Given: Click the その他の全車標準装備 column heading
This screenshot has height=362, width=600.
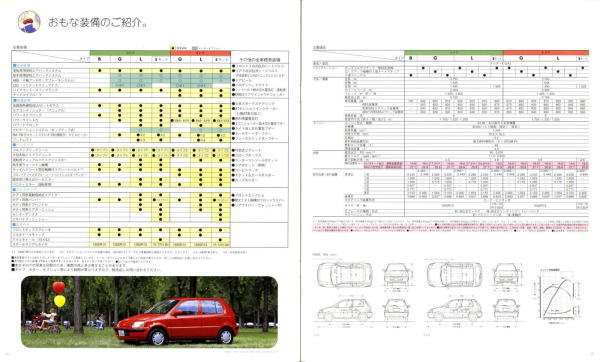Looking at the screenshot, I should (x=259, y=60).
